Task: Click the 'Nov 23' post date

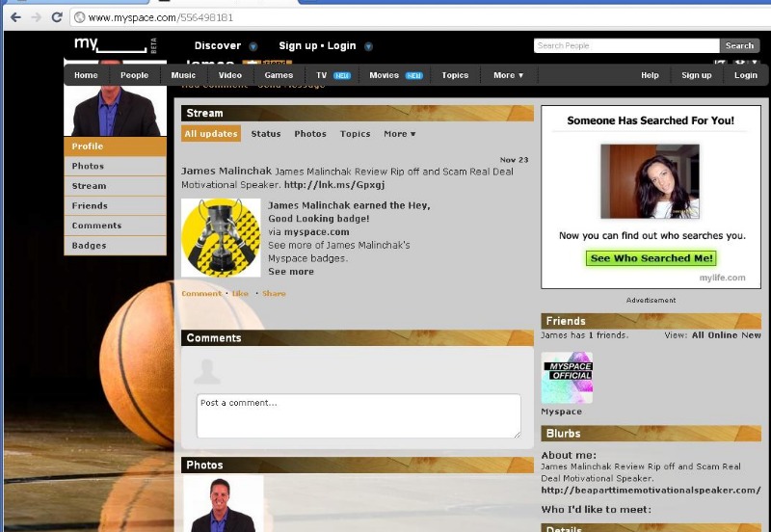Action: click(x=514, y=160)
